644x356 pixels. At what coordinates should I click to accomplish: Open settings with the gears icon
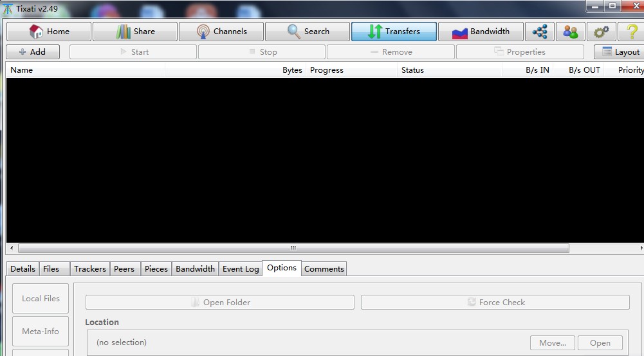click(602, 32)
